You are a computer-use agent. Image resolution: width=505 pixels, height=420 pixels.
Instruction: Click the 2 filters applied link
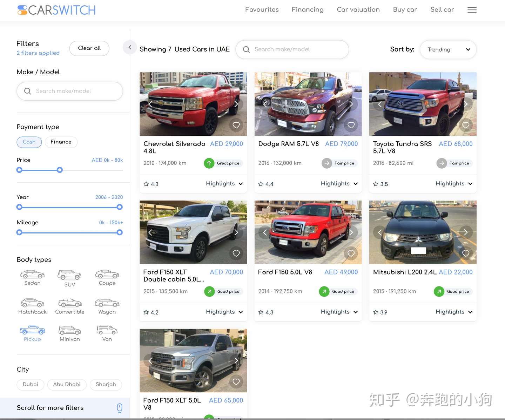38,53
